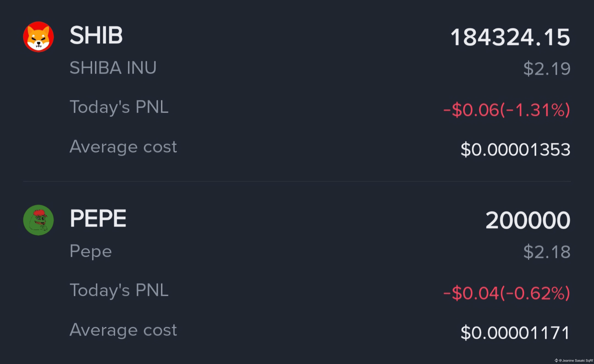Click Today's PNL label under SHIB
The image size is (594, 364).
coord(119,107)
